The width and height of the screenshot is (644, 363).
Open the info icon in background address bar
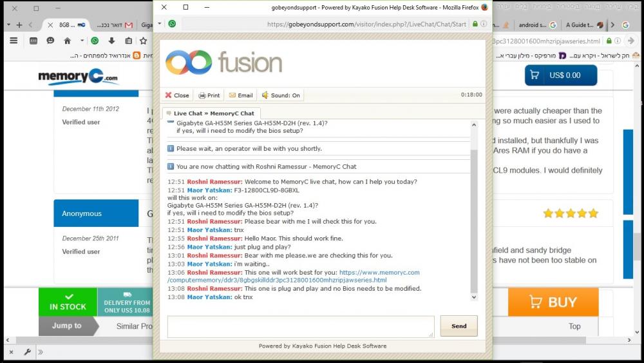(x=618, y=41)
